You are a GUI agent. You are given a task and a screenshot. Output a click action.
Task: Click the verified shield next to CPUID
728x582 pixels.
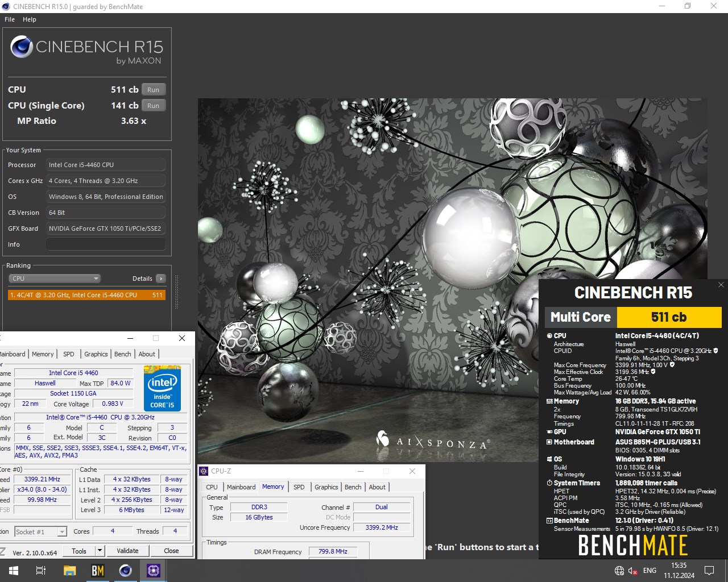tap(715, 351)
